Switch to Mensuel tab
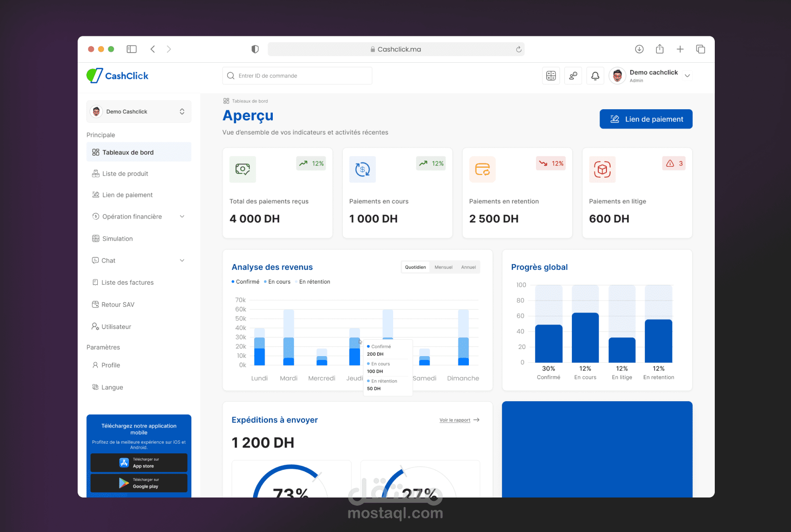The image size is (791, 532). pos(443,267)
